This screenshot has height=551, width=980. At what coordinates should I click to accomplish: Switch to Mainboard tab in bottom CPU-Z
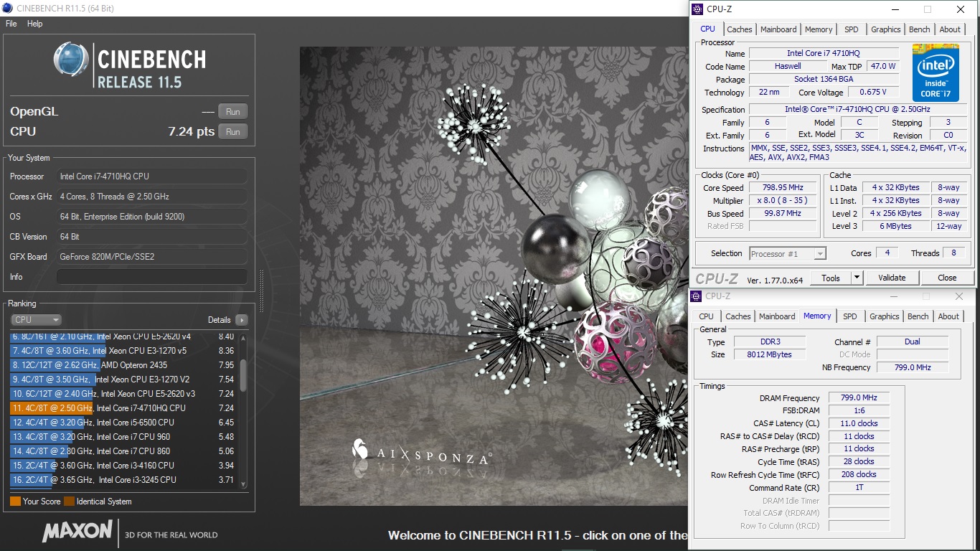click(777, 316)
